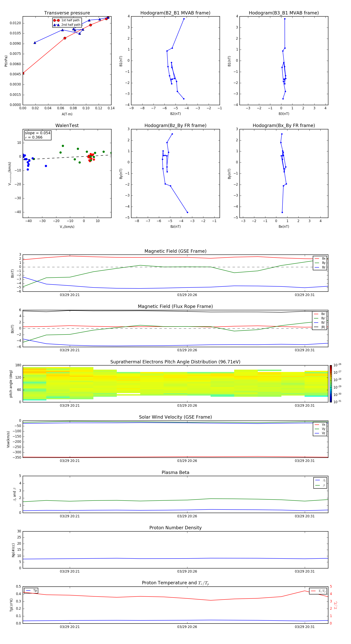
Task: Click the 'r = 0.366' annotation
Action: click(x=34, y=137)
